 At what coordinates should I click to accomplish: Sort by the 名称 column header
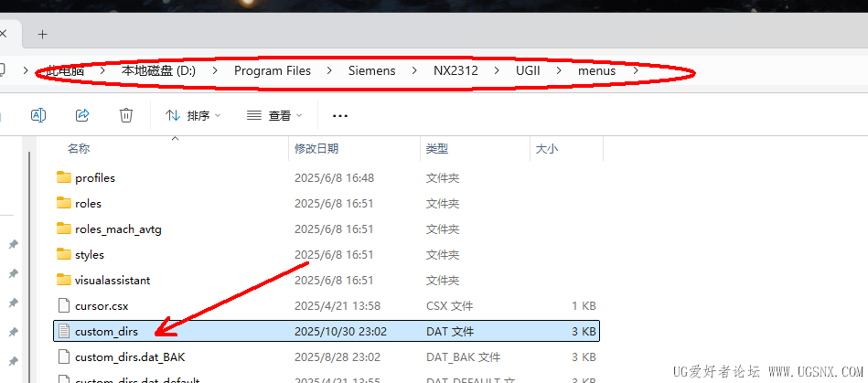click(79, 148)
